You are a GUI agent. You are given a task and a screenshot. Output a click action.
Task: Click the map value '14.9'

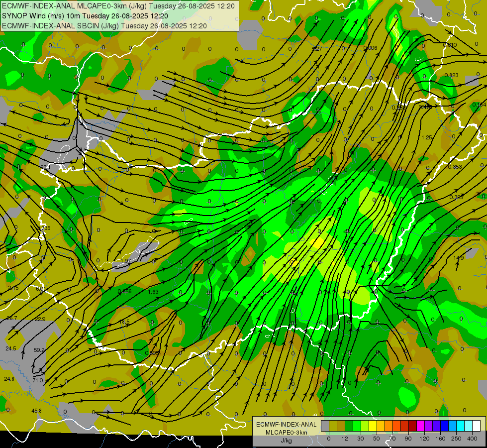(x=459, y=258)
